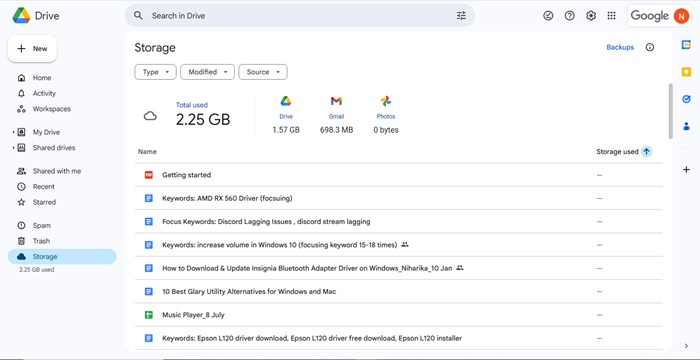Click the Photos storage icon
The image size is (700, 360).
(x=386, y=101)
